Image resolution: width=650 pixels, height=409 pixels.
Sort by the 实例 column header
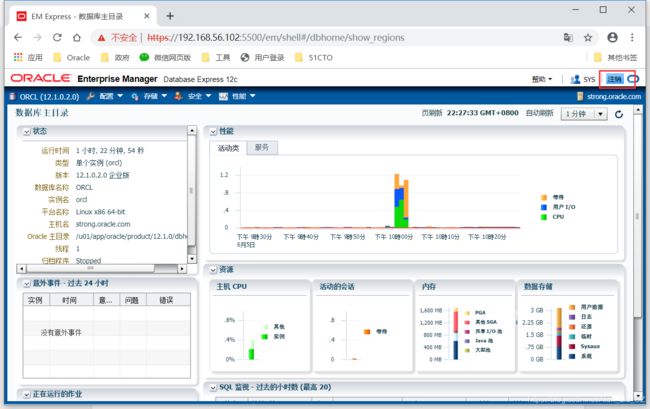point(36,300)
